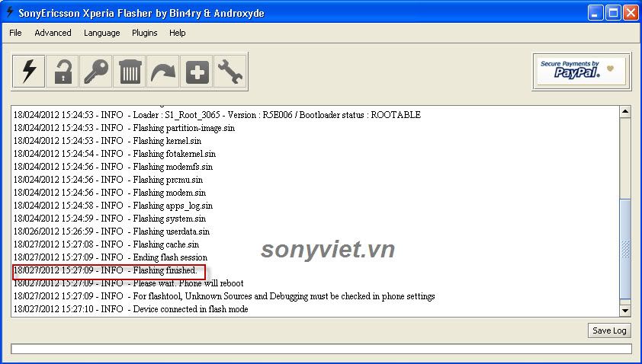
Task: Click the log scrollbar up arrow
Action: point(624,112)
